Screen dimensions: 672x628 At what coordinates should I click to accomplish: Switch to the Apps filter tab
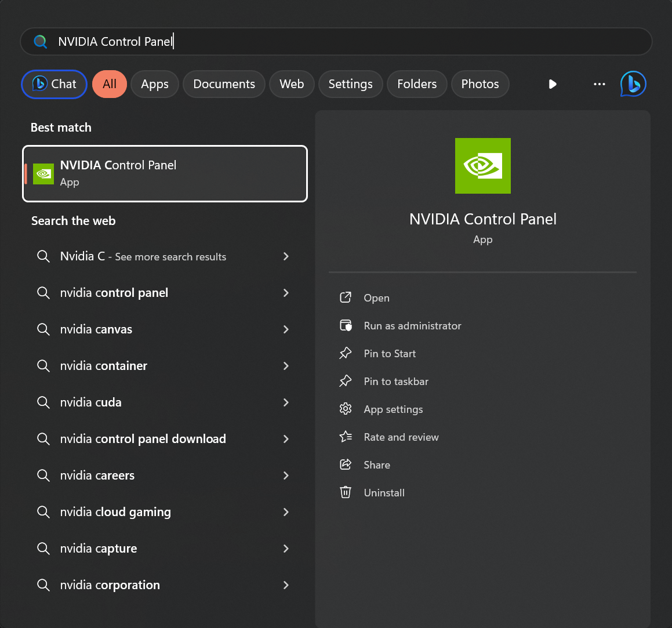155,84
